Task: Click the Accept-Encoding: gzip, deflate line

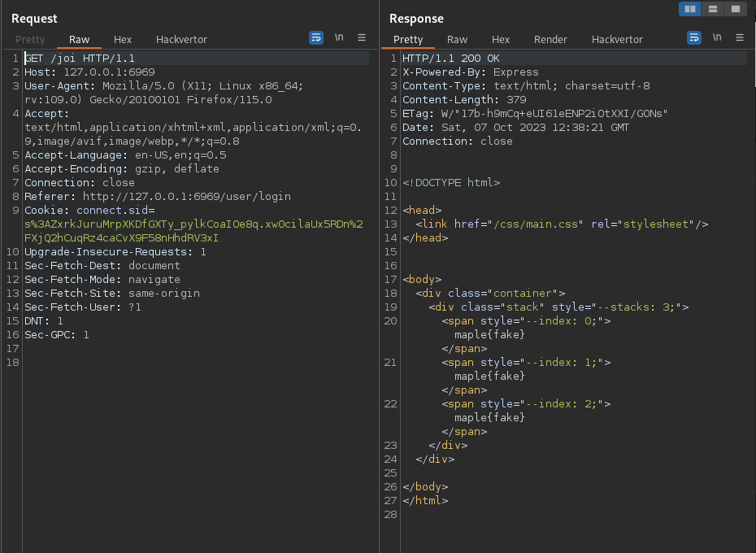Action: coord(122,169)
